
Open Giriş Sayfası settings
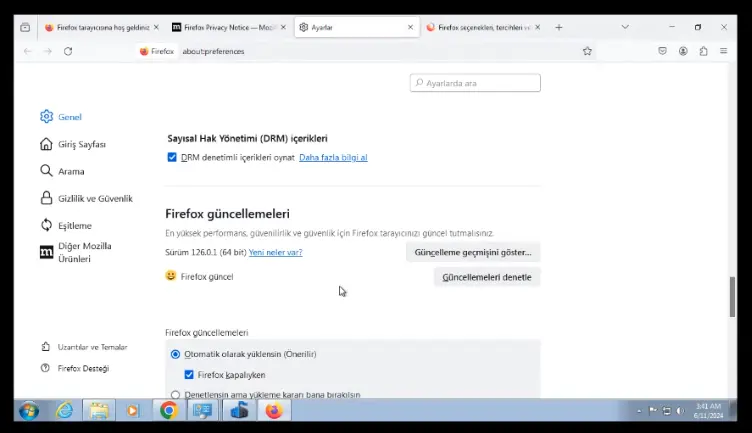pos(73,144)
